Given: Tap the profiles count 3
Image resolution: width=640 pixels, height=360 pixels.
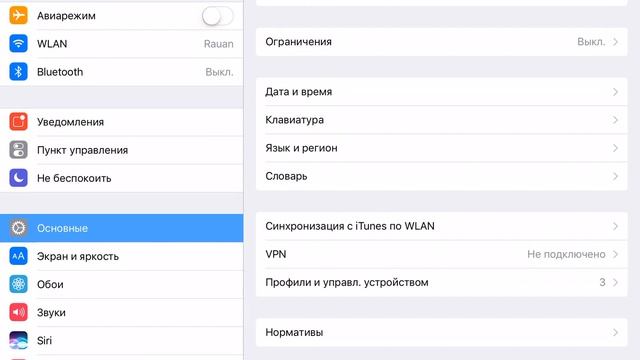Looking at the screenshot, I should [602, 282].
